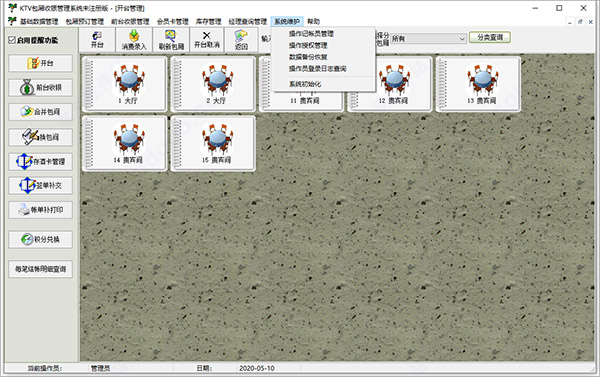Click the 换包厢 sidebar button
The width and height of the screenshot is (600, 377).
click(41, 137)
